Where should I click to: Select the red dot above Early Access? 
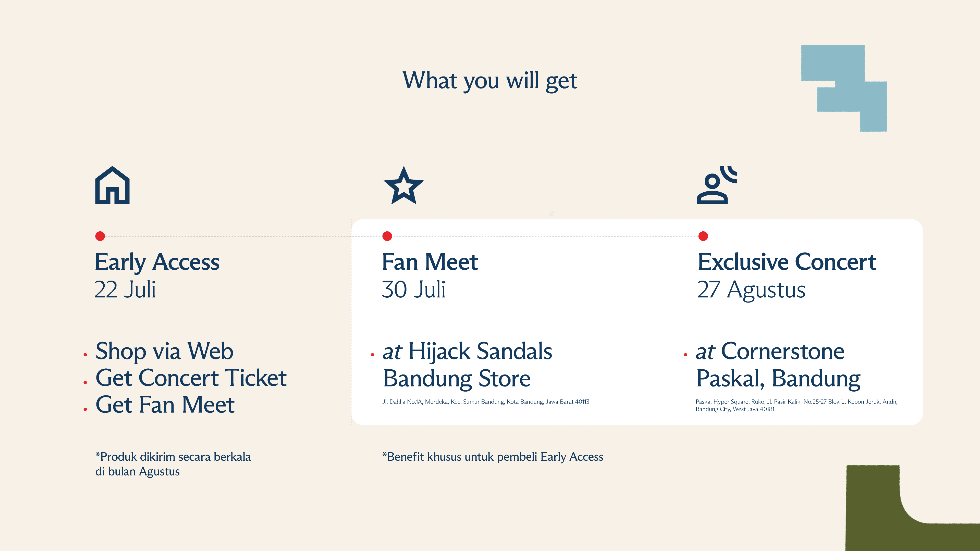100,236
